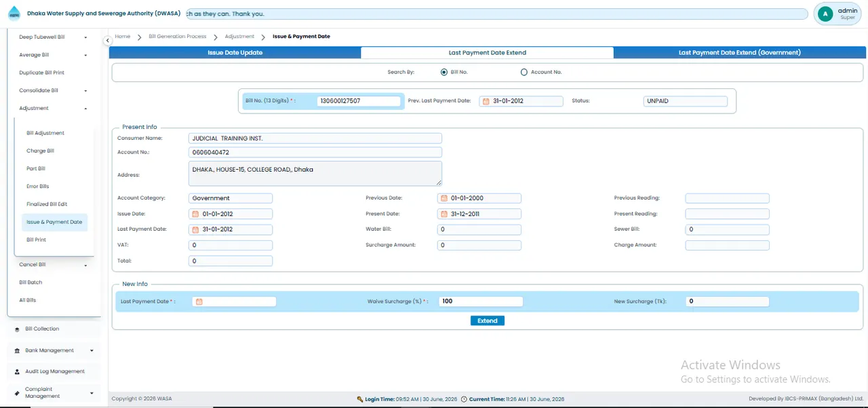Open Finalized Bill Edit submenu item
This screenshot has height=408, width=868.
coord(47,204)
